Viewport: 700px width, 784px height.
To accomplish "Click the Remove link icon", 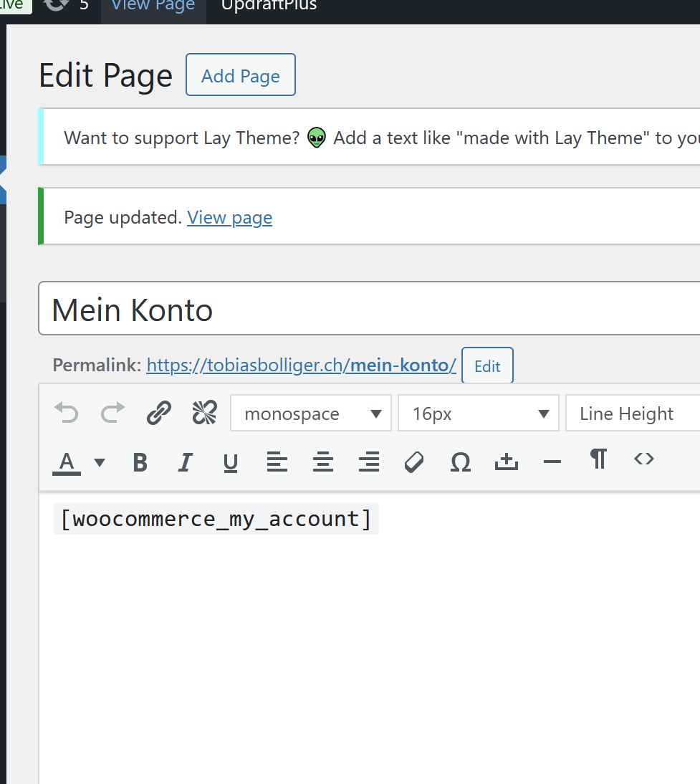I will click(x=204, y=413).
